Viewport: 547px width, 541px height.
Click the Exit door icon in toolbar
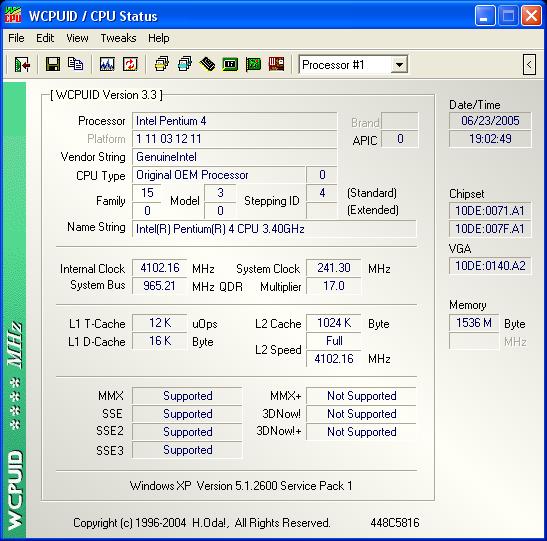tap(22, 65)
